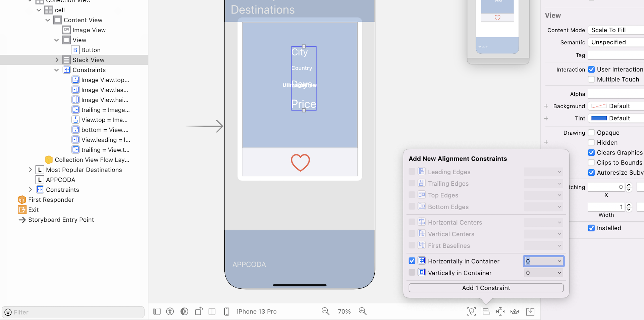Click the zoom in magnifier icon
This screenshot has width=644, height=320.
click(362, 311)
